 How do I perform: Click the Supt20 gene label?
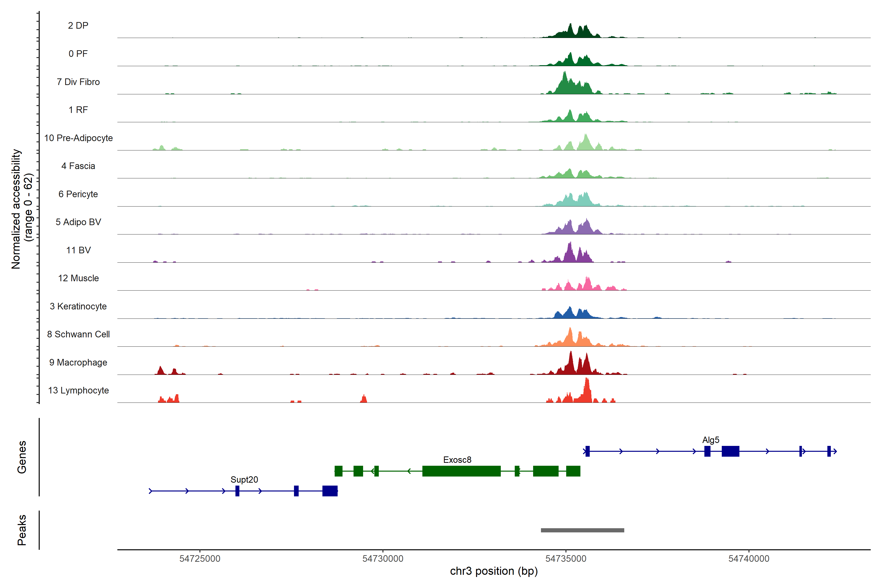244,480
